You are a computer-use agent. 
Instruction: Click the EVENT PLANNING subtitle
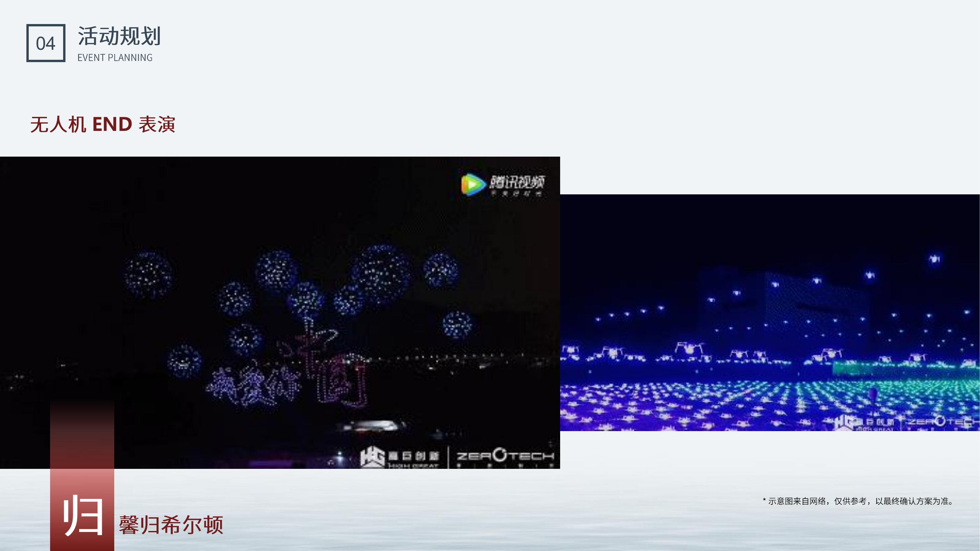click(115, 57)
